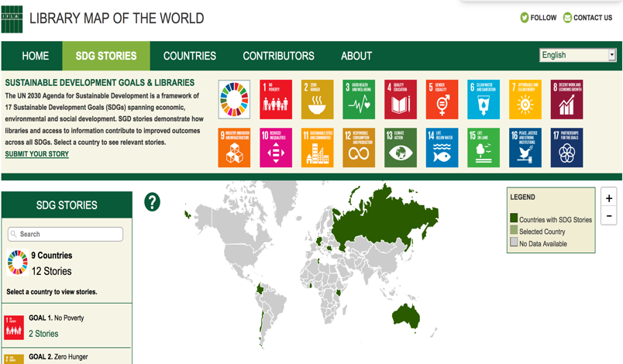The width and height of the screenshot is (623, 364).
Task: Switch to the COUNTRIES tab
Action: click(x=190, y=56)
